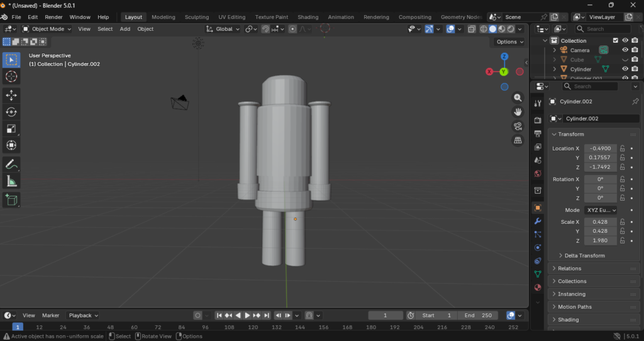Pick the Add Cube tool
The image size is (644, 341).
point(11,200)
